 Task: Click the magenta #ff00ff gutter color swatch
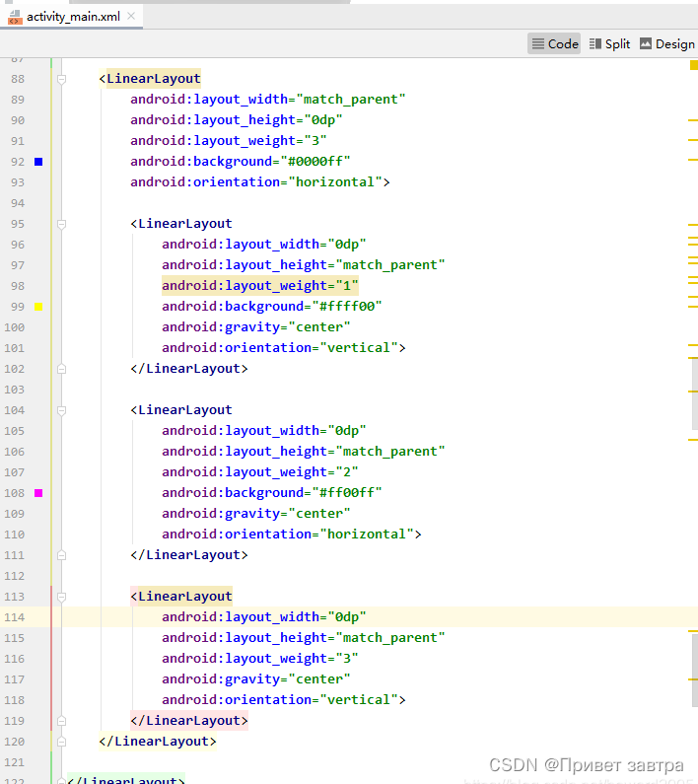[38, 493]
